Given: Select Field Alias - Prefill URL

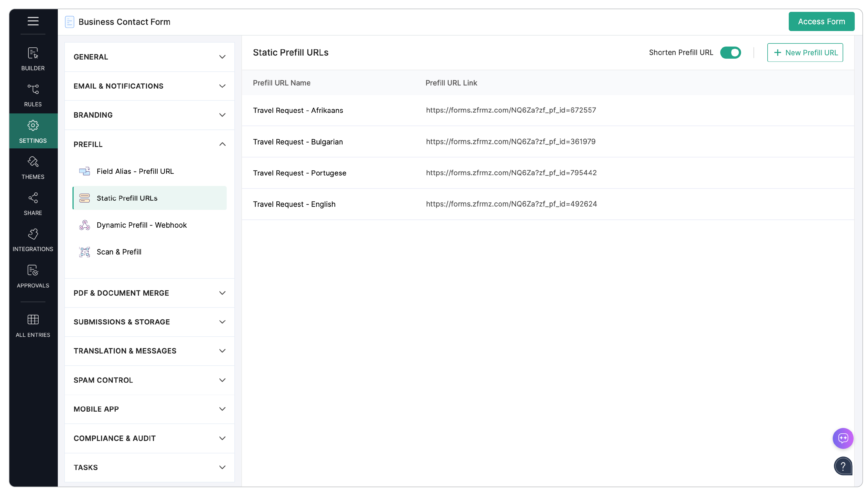Looking at the screenshot, I should (x=135, y=171).
